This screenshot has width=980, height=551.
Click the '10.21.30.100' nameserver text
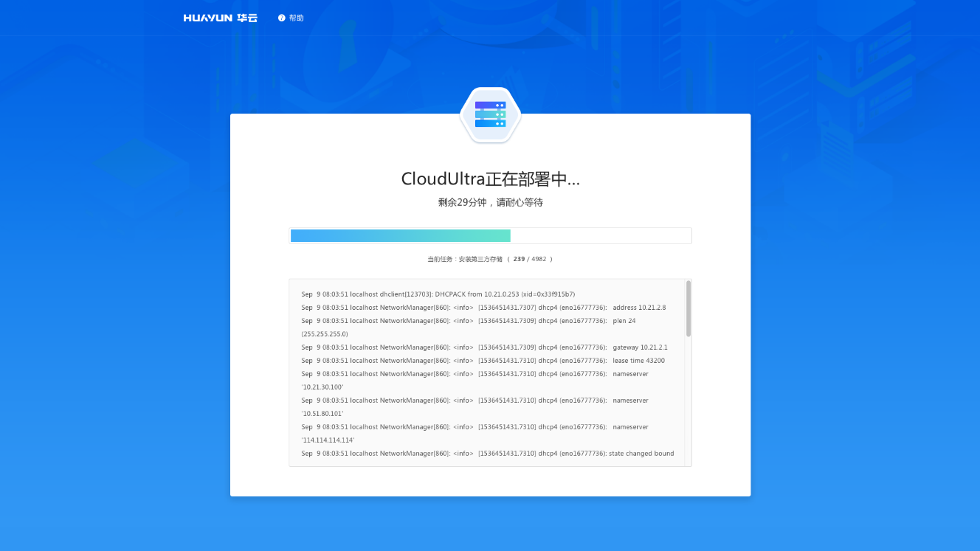[x=322, y=387]
